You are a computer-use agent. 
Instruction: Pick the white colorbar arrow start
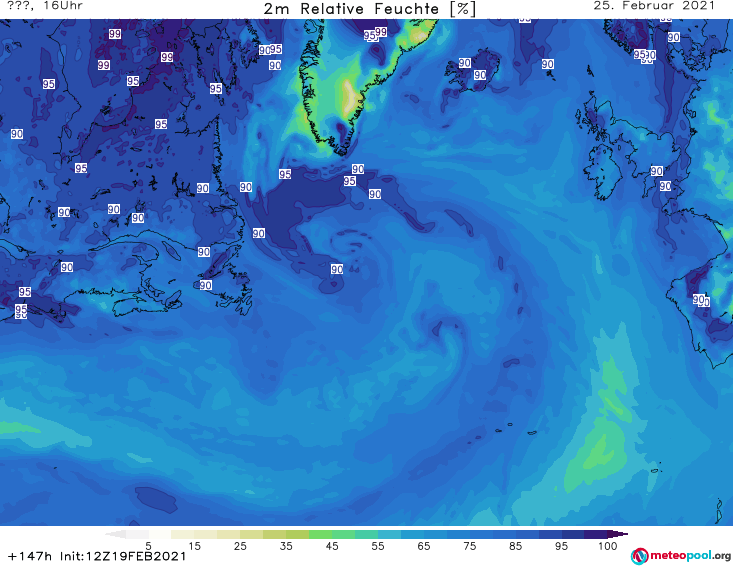point(115,534)
